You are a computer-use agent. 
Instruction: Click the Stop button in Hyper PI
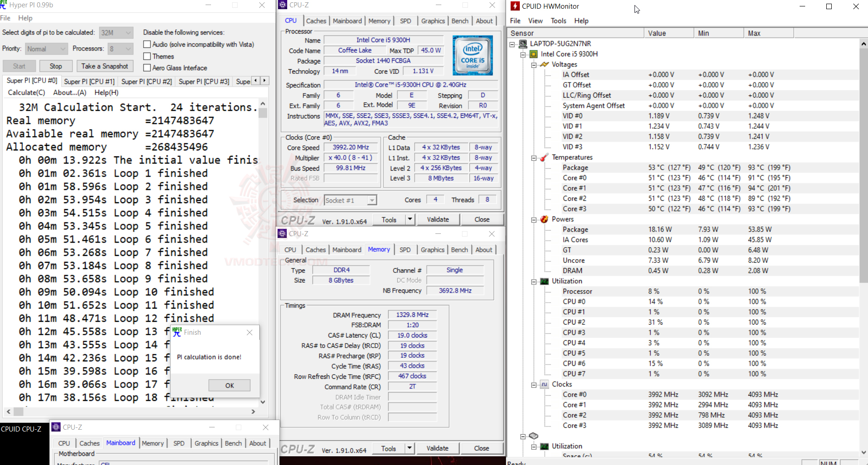point(56,66)
